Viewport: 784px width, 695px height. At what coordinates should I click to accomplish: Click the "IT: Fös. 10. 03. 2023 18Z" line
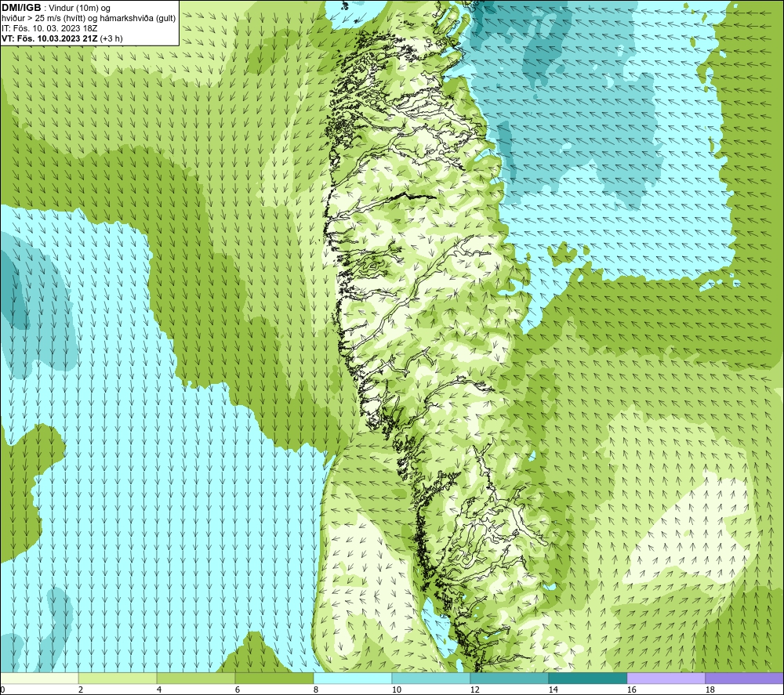[x=49, y=28]
